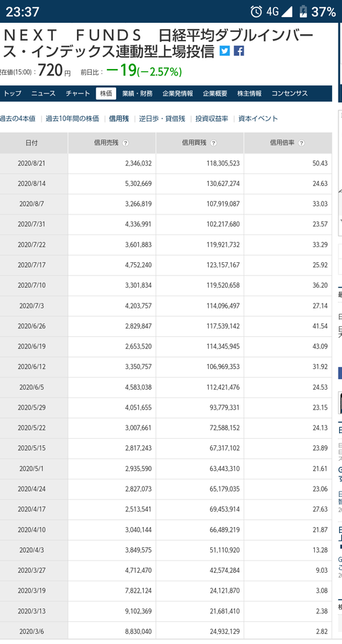The height and width of the screenshot is (644, 342).
Task: Open help icon next to 信用倍率
Action: click(x=301, y=143)
